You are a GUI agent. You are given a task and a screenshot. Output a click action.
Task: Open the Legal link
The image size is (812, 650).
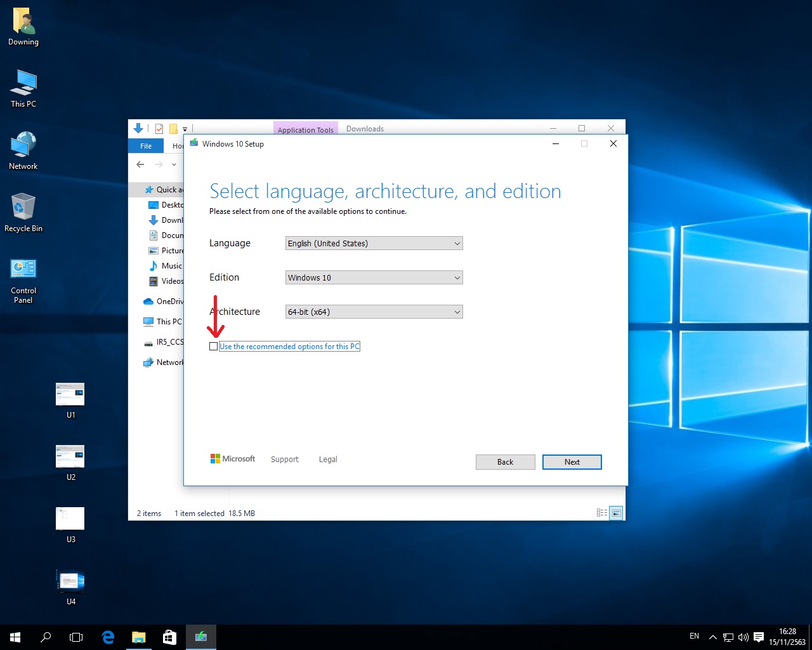click(328, 460)
